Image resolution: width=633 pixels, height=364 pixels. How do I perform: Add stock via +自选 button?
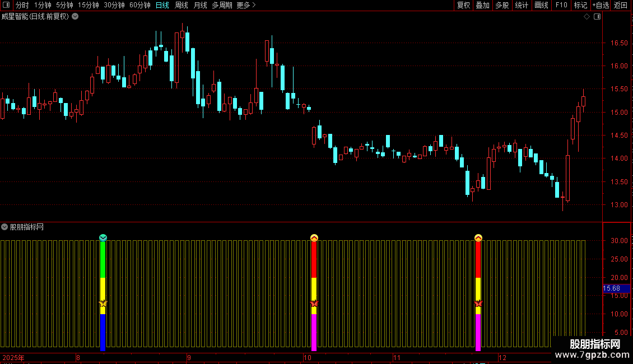(601, 5)
